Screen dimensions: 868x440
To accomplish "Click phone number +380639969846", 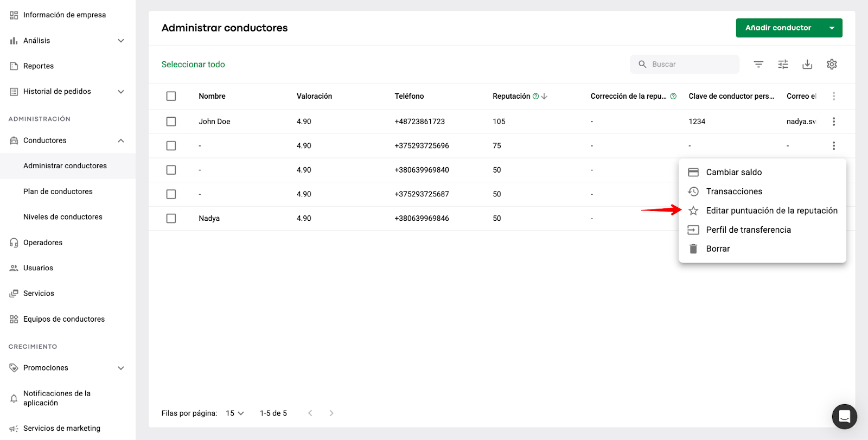I will 422,218.
